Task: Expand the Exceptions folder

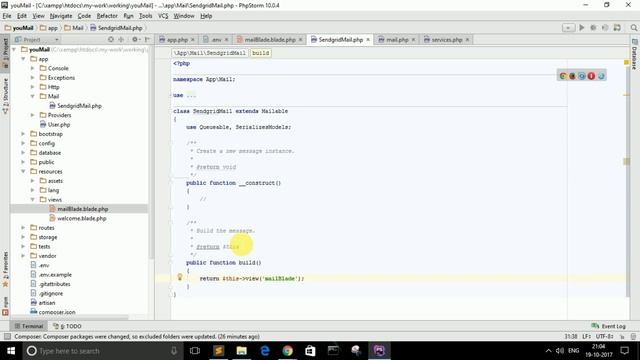Action: 33,78
